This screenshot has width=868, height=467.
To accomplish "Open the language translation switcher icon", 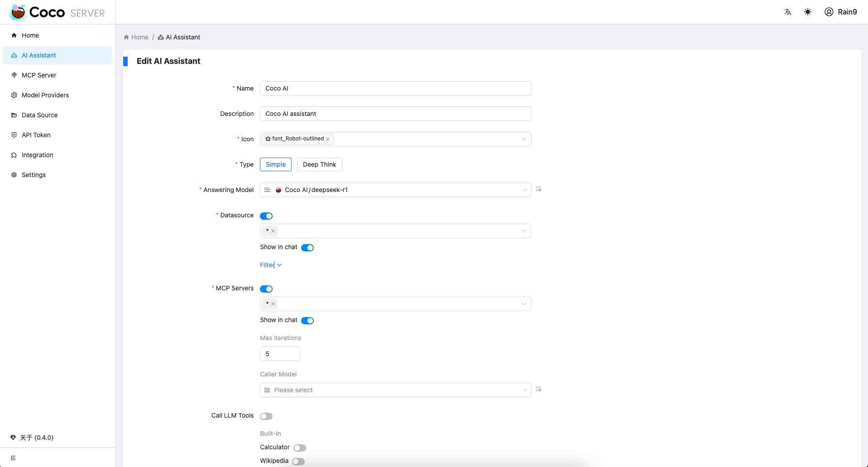I will [x=788, y=12].
